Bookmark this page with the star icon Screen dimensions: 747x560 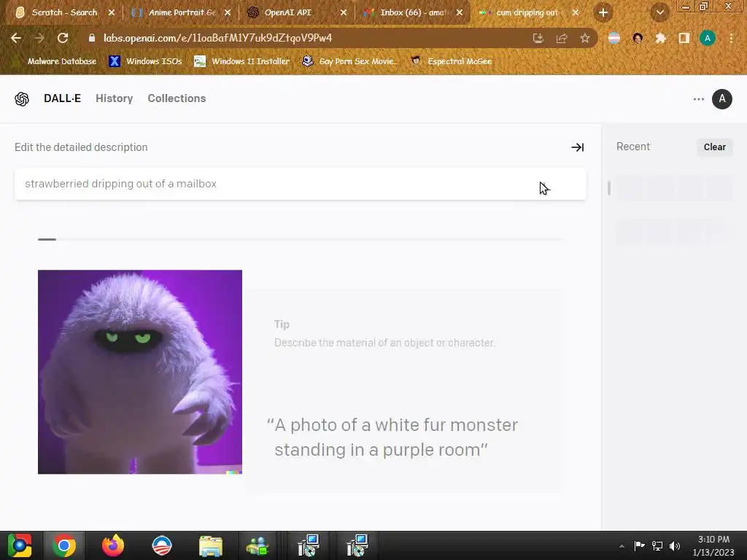coord(585,39)
